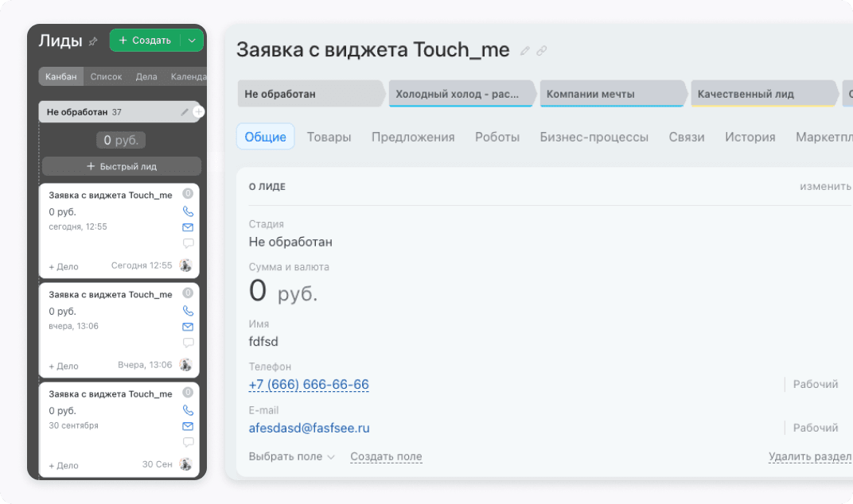The width and height of the screenshot is (853, 504).
Task: Click the green Создать button
Action: click(146, 41)
